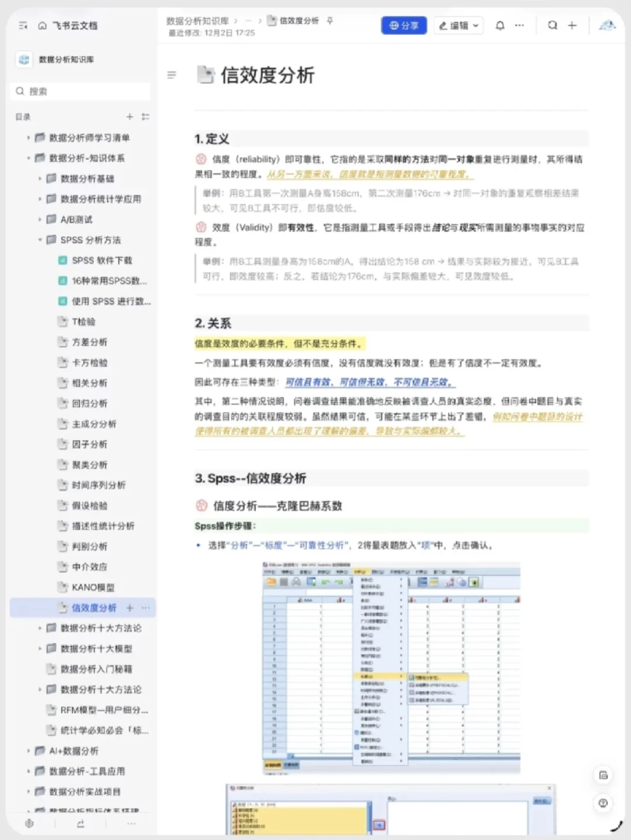Add a new page with the 目录 plus icon
The height and width of the screenshot is (840, 631).
point(130,117)
